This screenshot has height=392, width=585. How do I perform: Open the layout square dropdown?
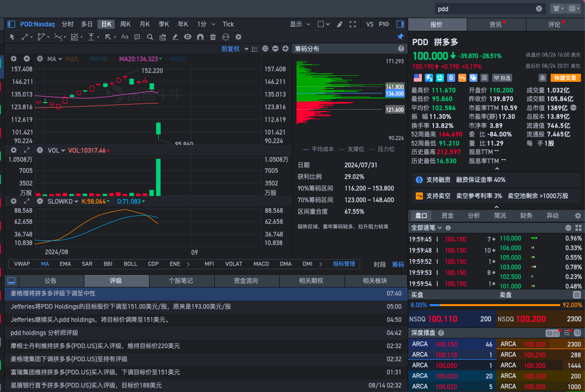(x=323, y=24)
